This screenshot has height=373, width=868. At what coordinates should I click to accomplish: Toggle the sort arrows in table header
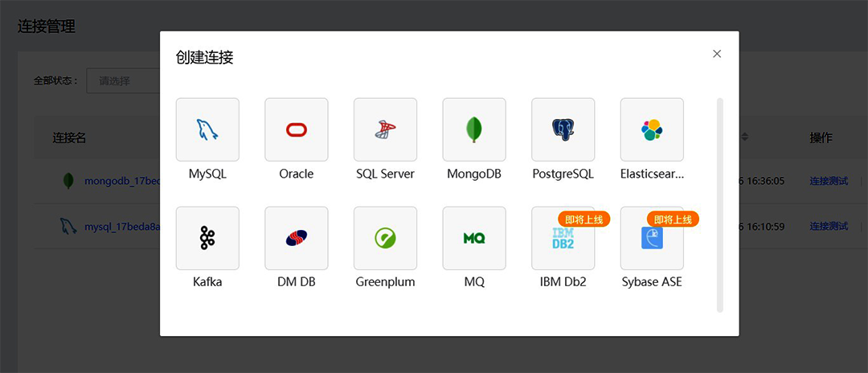pos(744,137)
